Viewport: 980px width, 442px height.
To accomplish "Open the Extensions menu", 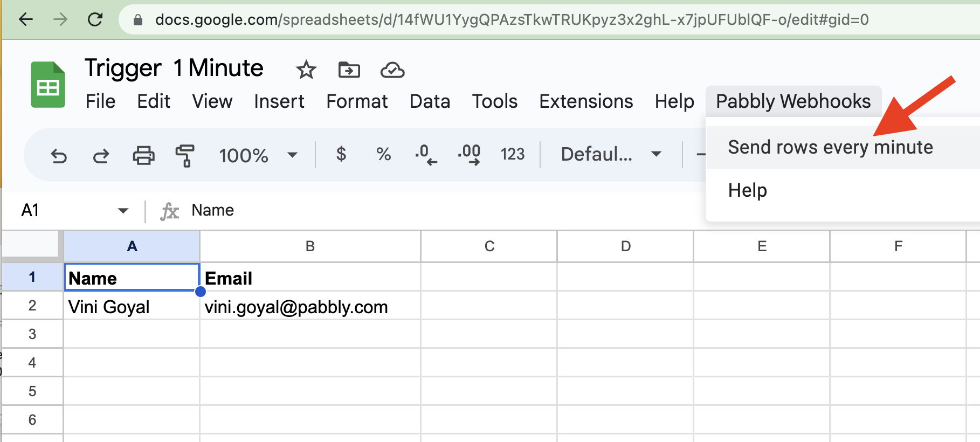I will click(x=586, y=101).
